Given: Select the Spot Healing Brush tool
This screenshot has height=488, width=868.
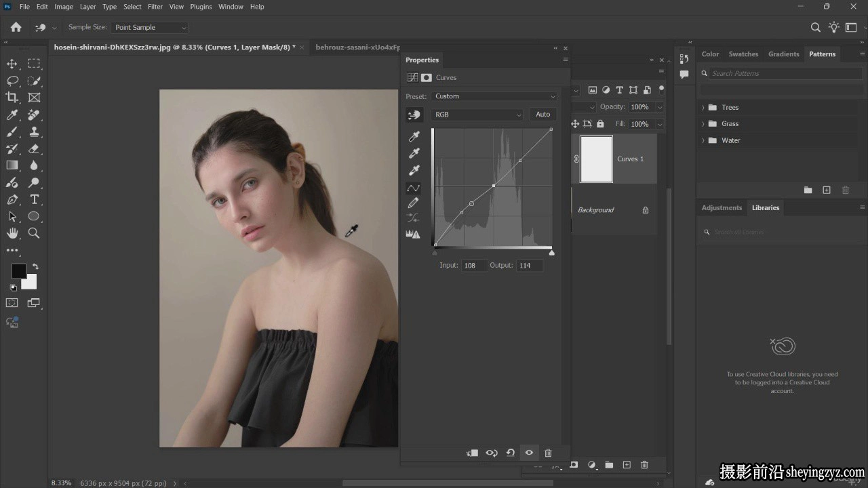Looking at the screenshot, I should 34,115.
